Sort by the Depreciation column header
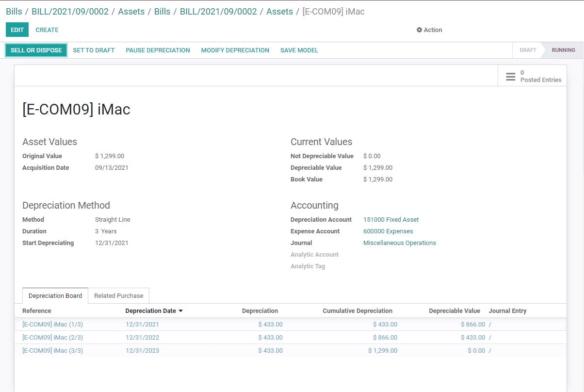The image size is (584, 392). (x=260, y=311)
